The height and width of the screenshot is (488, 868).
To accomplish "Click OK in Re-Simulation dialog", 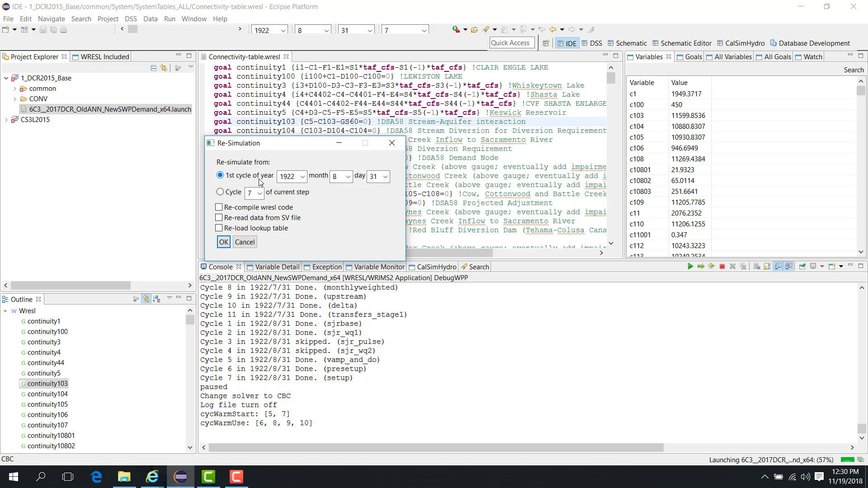I will pyautogui.click(x=224, y=242).
